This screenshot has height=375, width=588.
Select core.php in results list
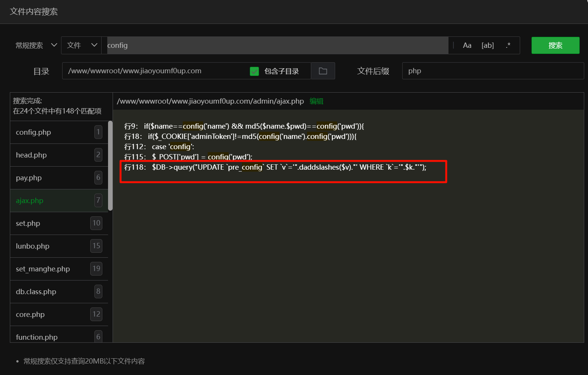(30, 315)
